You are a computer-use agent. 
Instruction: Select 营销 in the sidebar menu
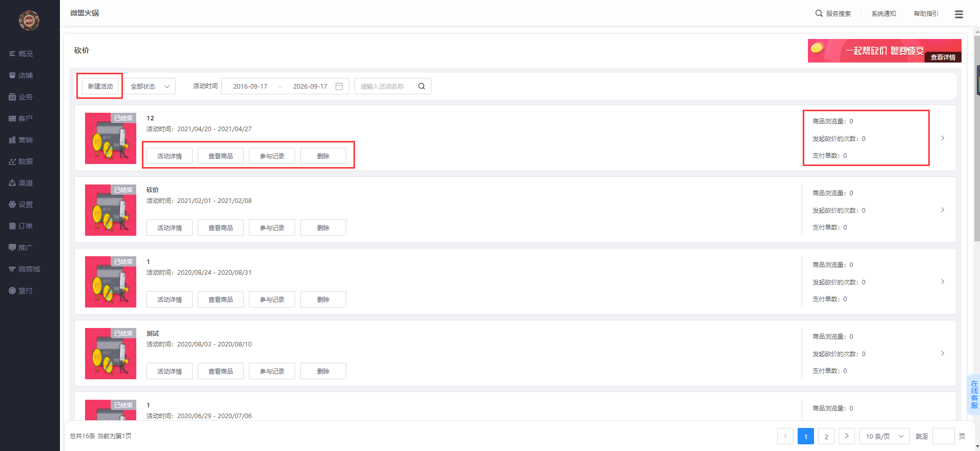tap(21, 140)
